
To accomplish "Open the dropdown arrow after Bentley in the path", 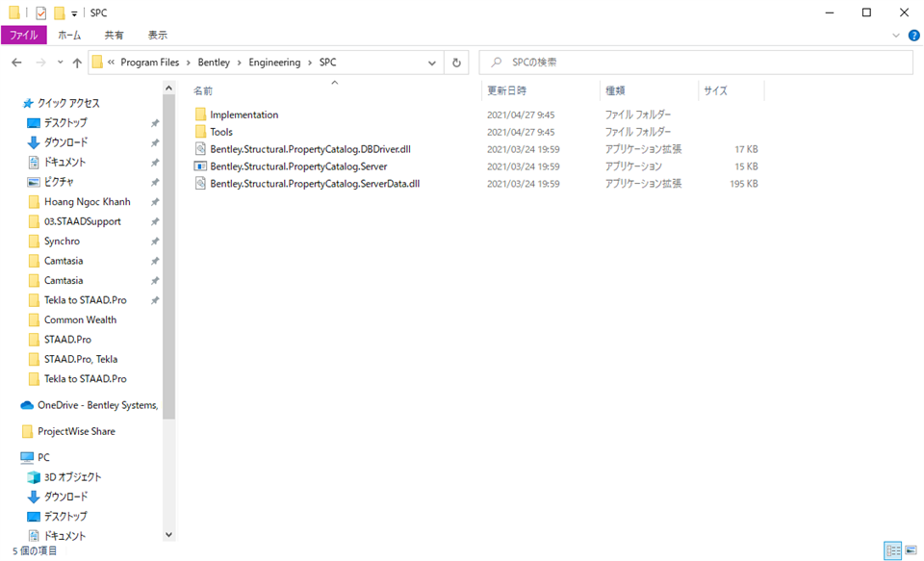I will 240,63.
